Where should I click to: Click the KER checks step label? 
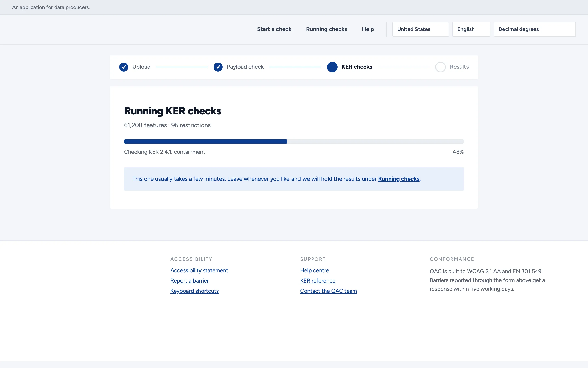pos(357,67)
